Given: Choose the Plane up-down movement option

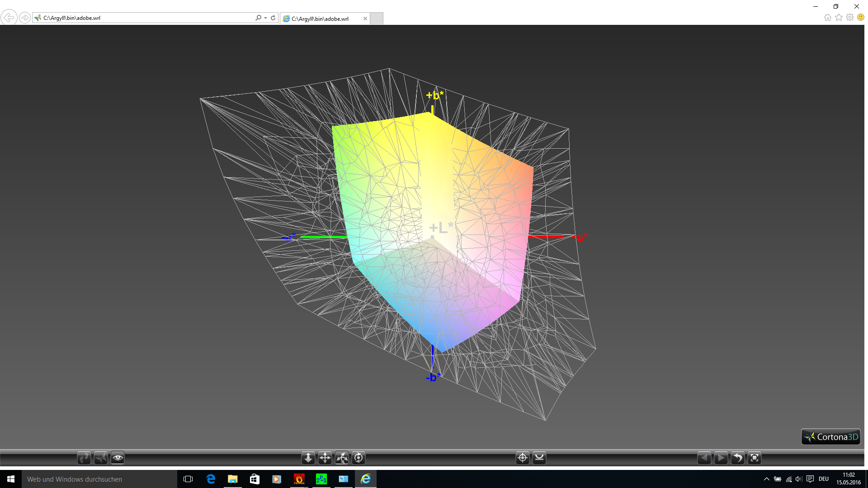Looking at the screenshot, I should point(308,458).
